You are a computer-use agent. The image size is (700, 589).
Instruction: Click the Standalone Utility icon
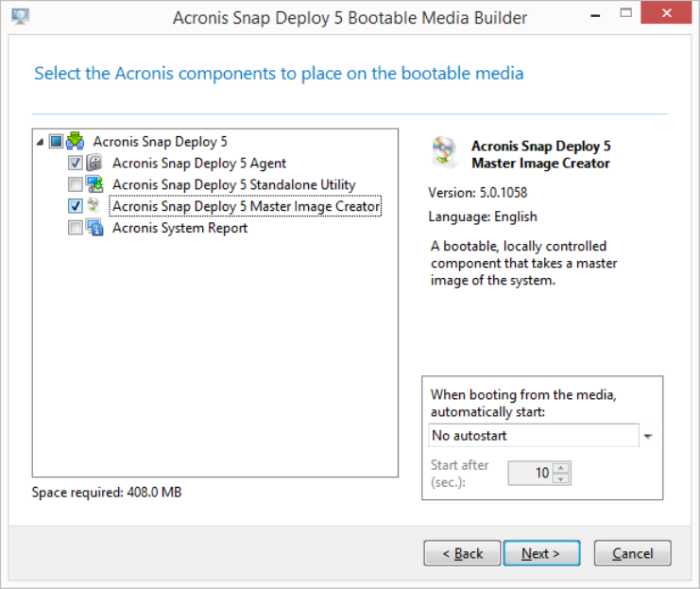94,184
